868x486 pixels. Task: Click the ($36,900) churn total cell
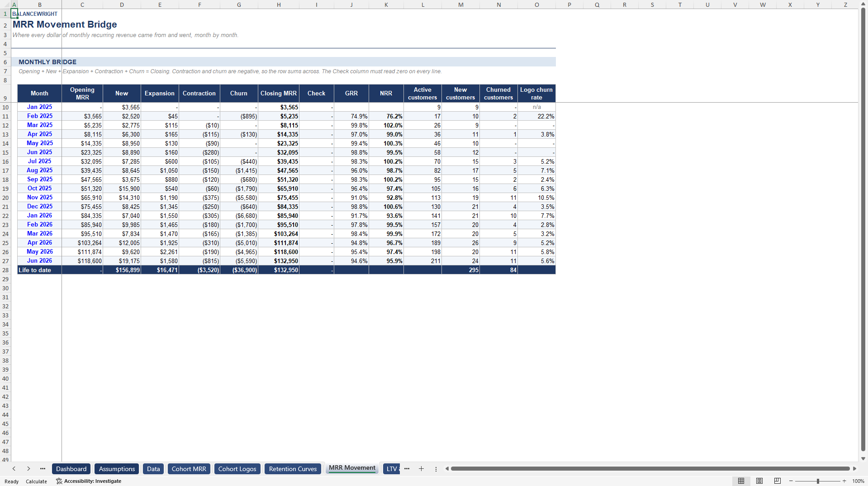[x=239, y=270]
